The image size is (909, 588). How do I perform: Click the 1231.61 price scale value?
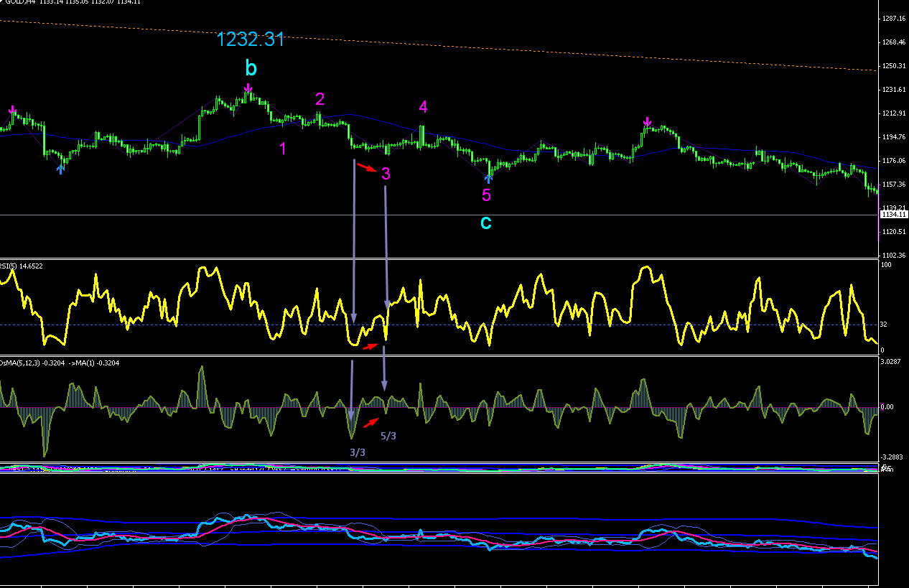tap(894, 90)
